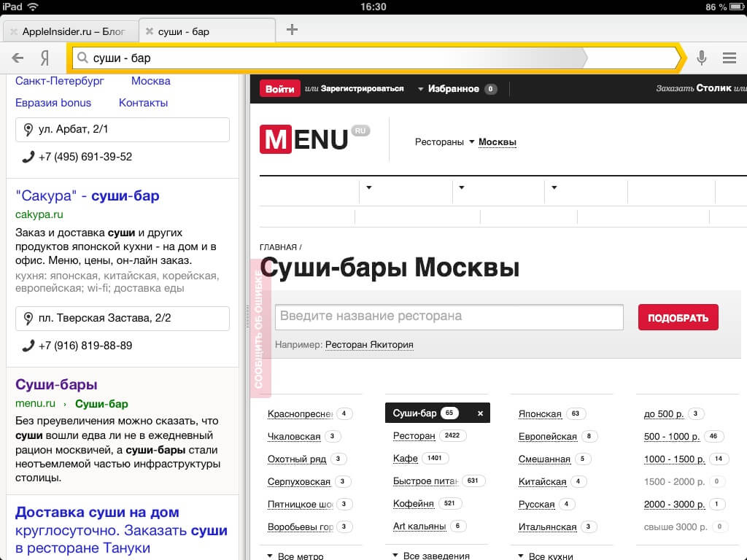Choose Смешанная cuisine filter
747x560 pixels.
click(x=544, y=459)
